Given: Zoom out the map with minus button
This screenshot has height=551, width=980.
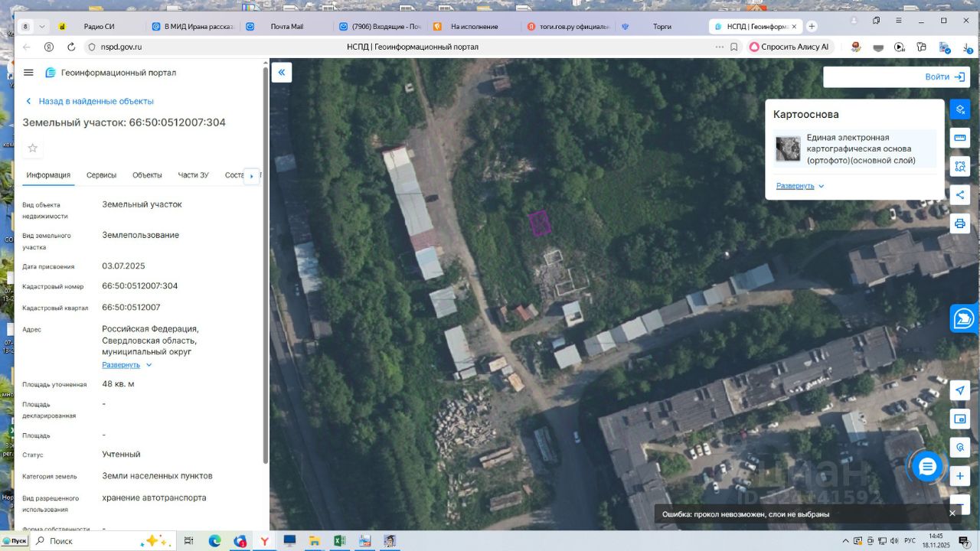Looking at the screenshot, I should click(960, 504).
